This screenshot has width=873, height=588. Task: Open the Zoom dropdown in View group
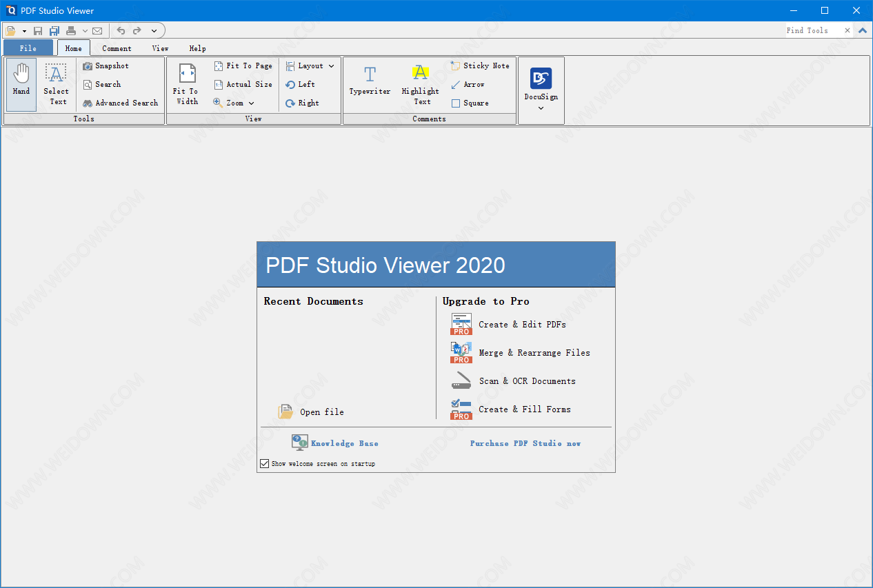coord(234,103)
